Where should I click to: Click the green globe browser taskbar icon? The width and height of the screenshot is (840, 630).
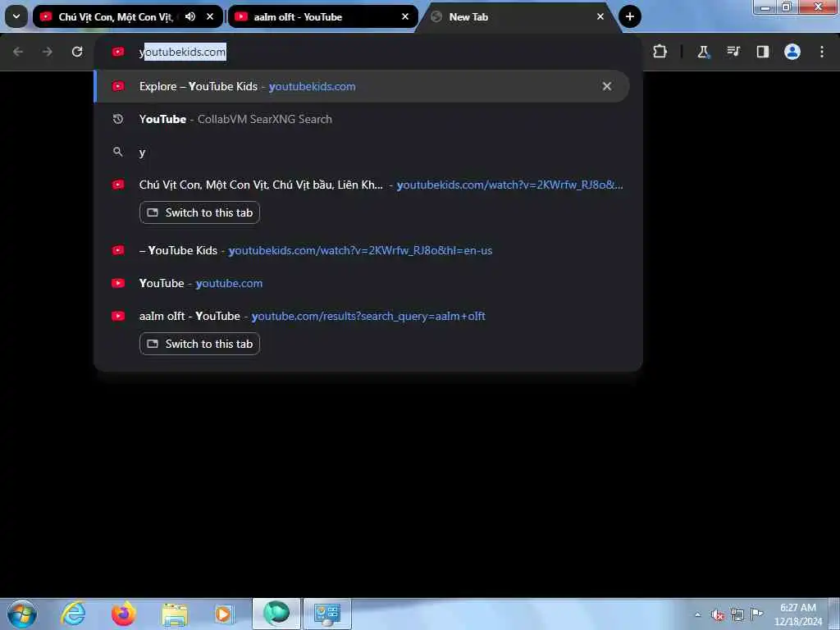(x=276, y=614)
